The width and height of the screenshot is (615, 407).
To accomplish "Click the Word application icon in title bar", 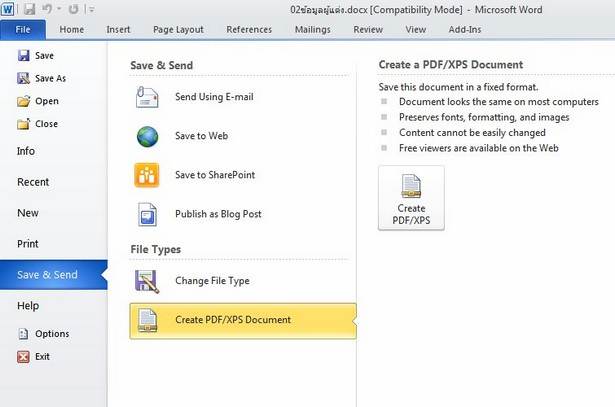I will 7,9.
